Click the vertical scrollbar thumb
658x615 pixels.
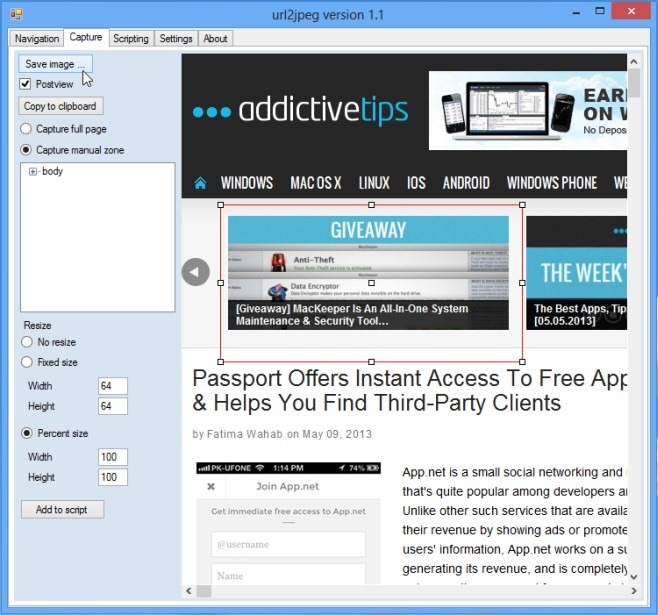tap(634, 83)
